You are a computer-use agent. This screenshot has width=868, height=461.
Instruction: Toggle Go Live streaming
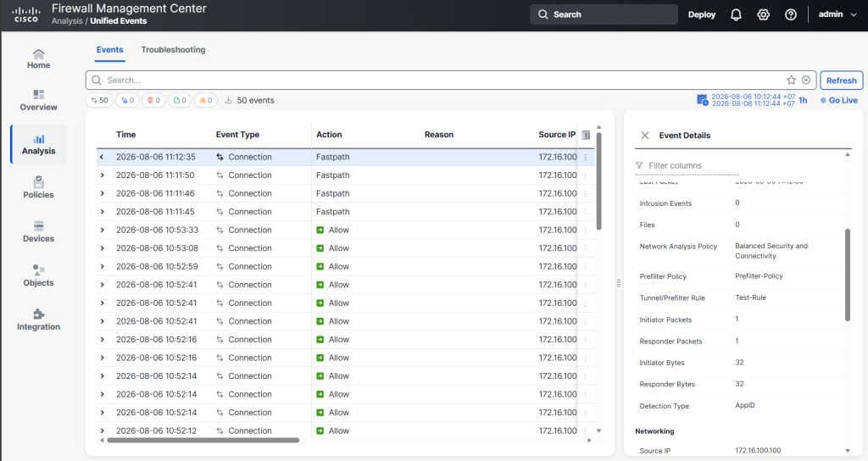click(838, 100)
